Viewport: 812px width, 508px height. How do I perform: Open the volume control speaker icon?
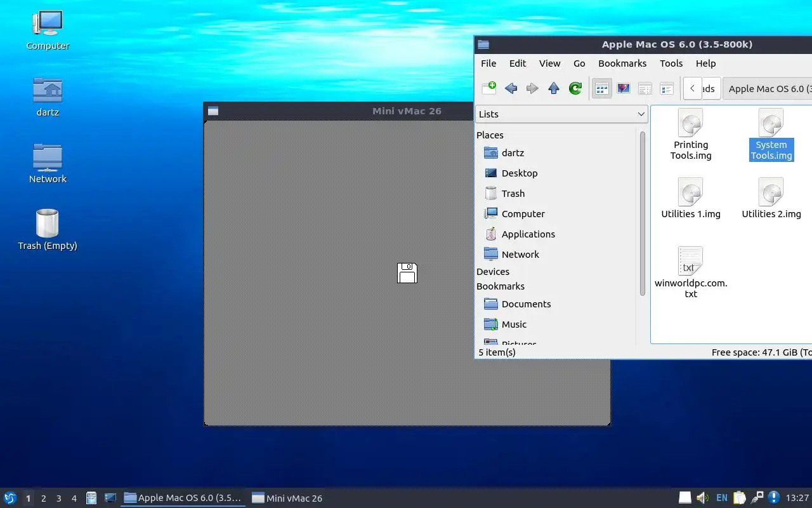(x=703, y=498)
